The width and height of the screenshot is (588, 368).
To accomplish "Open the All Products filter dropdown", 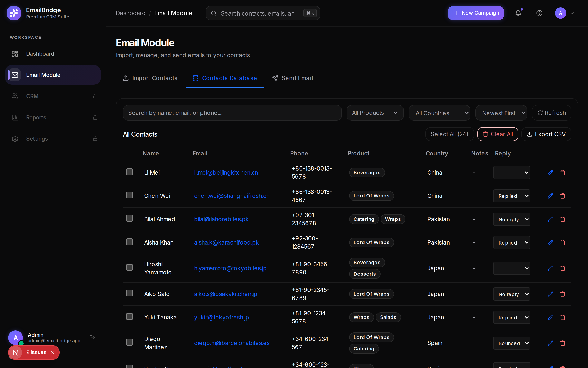I will (x=375, y=113).
